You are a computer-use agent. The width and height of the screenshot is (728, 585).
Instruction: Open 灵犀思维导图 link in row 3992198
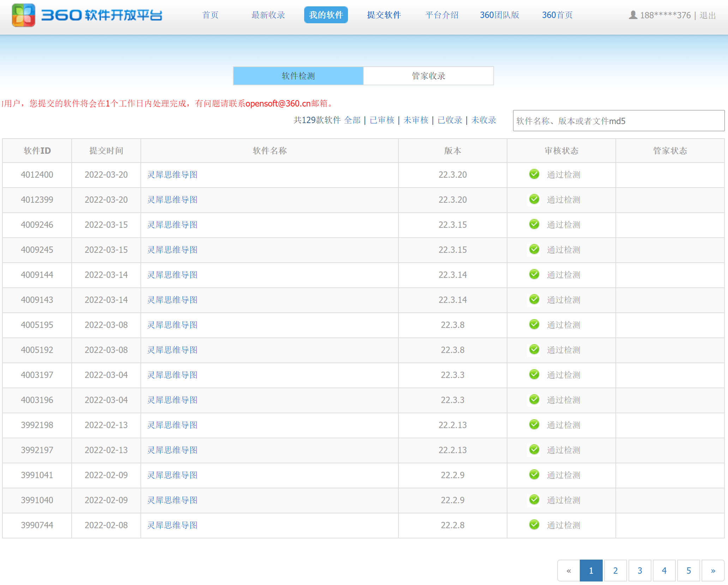[x=172, y=425]
